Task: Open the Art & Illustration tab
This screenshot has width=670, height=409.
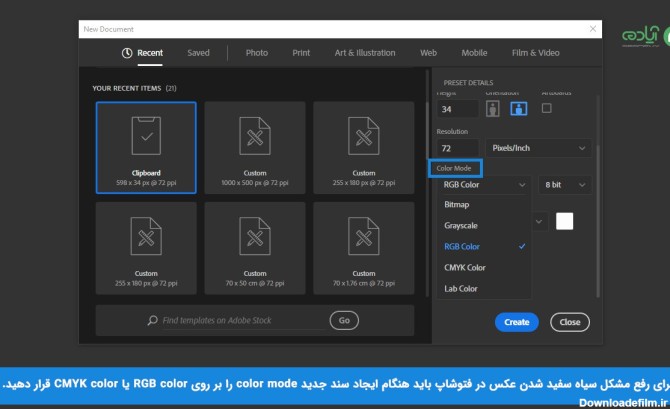Action: [x=365, y=53]
